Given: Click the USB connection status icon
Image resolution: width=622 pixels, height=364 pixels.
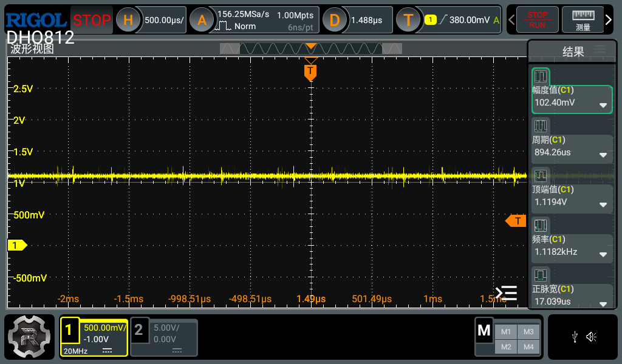Looking at the screenshot, I should [575, 337].
